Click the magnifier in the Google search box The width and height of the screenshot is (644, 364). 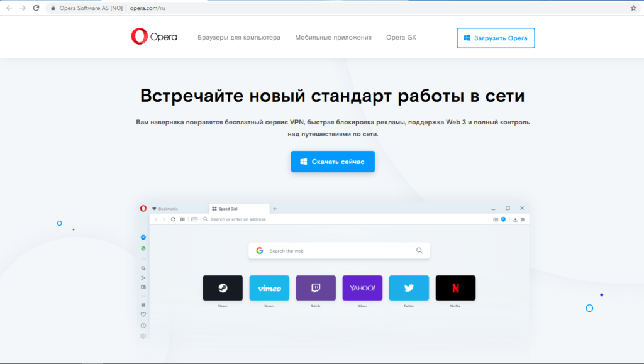[419, 251]
